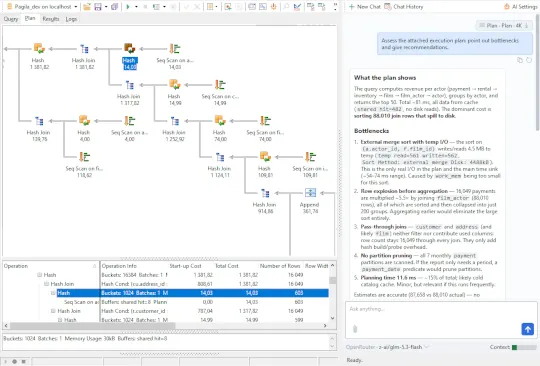Click the execution plan toolbar icon

click(156, 7)
